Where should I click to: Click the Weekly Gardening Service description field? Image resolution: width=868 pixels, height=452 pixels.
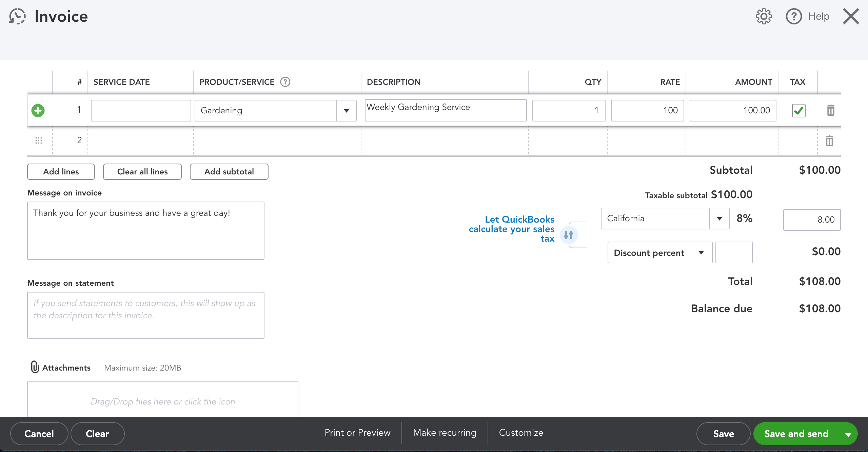(x=446, y=110)
